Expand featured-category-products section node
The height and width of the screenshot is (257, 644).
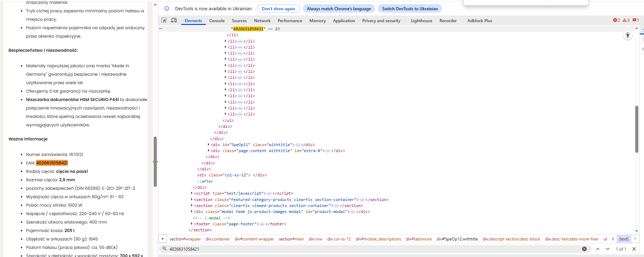192,200
